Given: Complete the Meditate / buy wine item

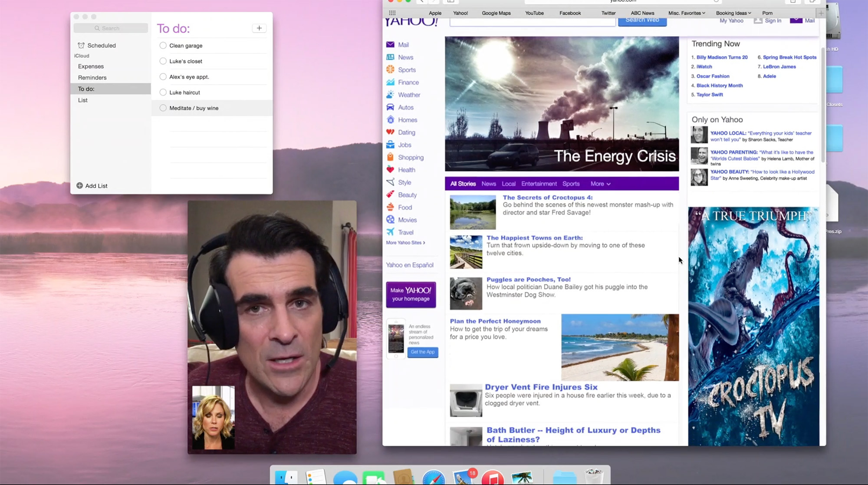Looking at the screenshot, I should (x=163, y=108).
